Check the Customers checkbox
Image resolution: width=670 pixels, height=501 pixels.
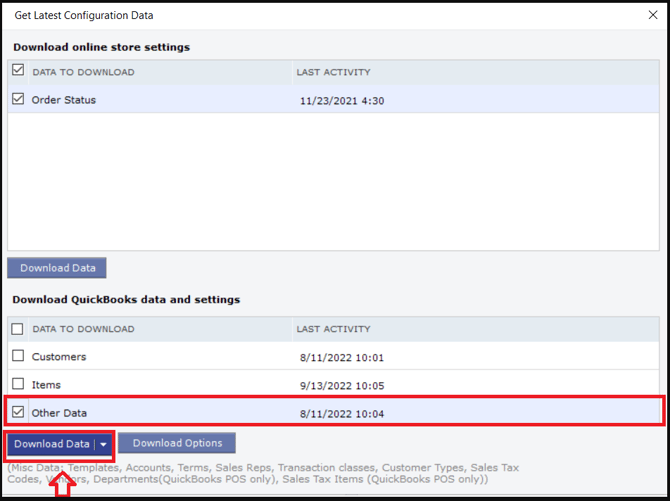pos(18,356)
